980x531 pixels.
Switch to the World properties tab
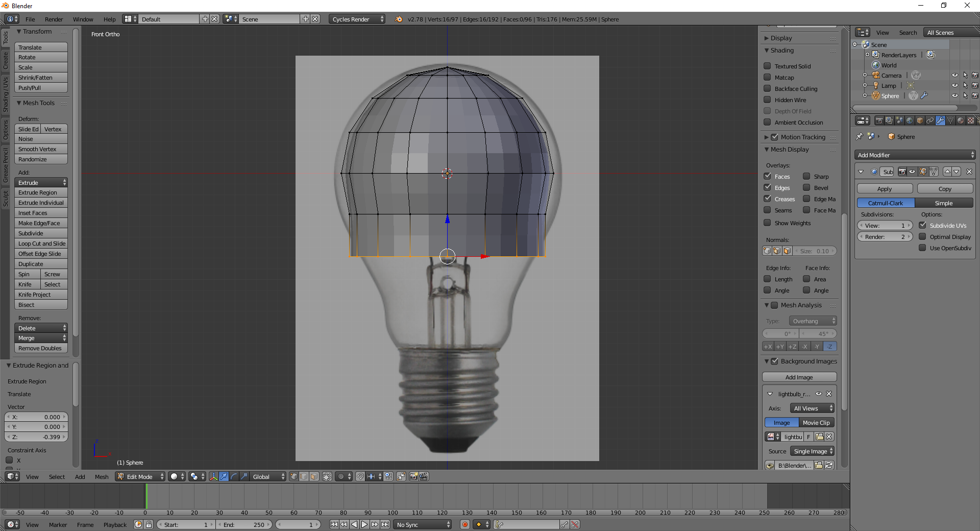(x=909, y=121)
